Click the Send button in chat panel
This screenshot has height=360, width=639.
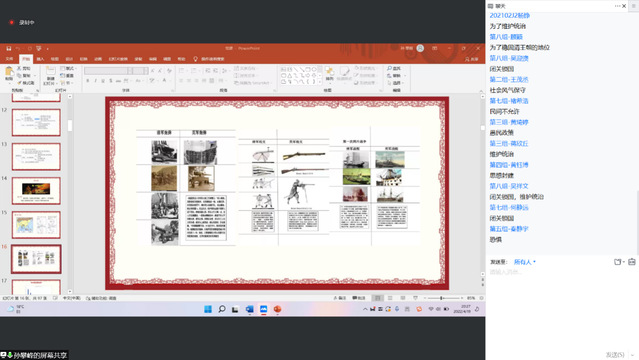(615, 355)
